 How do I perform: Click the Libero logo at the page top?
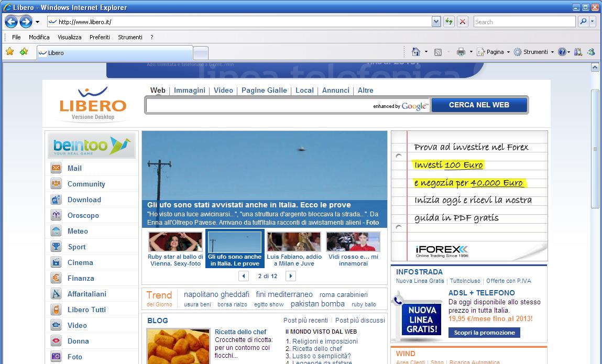click(x=93, y=104)
